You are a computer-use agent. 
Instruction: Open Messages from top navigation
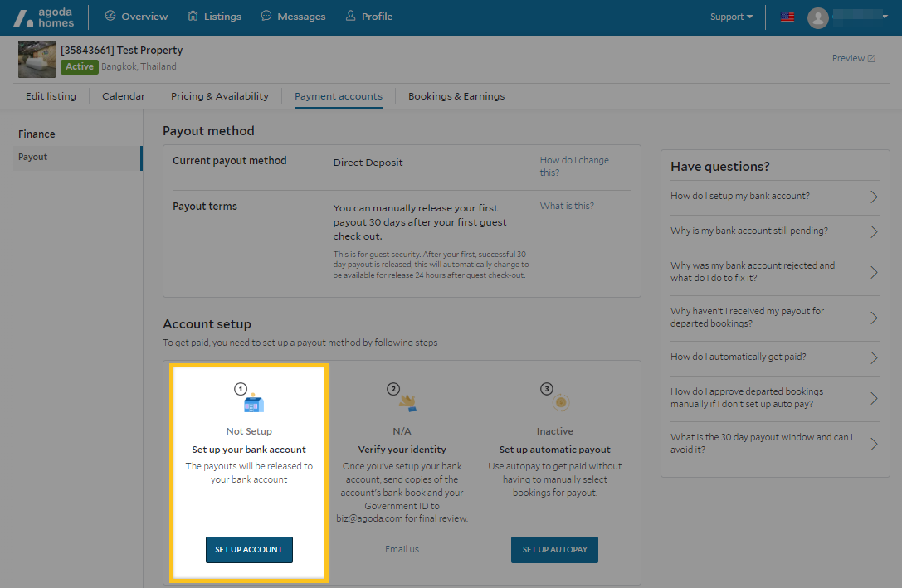(x=293, y=17)
